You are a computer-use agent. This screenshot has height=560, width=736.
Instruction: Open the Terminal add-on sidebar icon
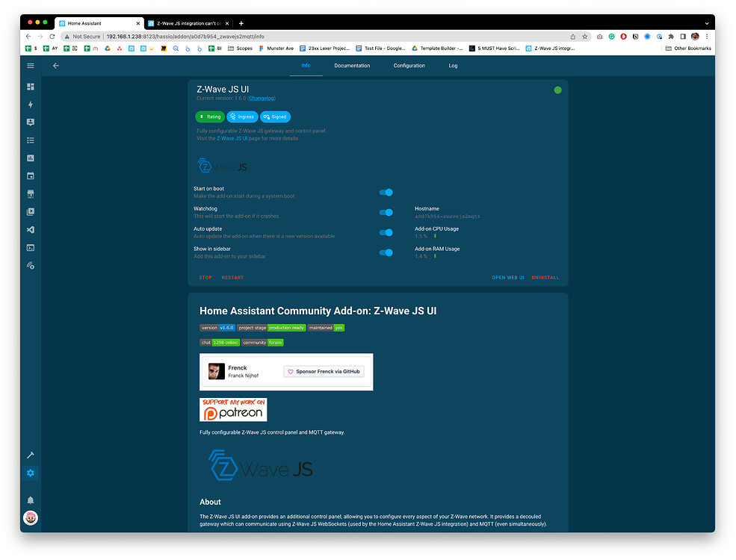(31, 247)
